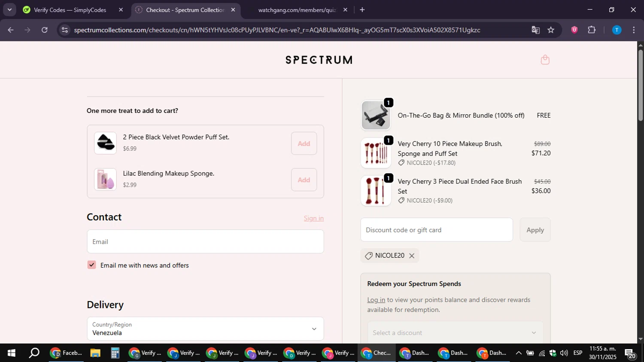Open Windows Security tray icon

click(553, 353)
